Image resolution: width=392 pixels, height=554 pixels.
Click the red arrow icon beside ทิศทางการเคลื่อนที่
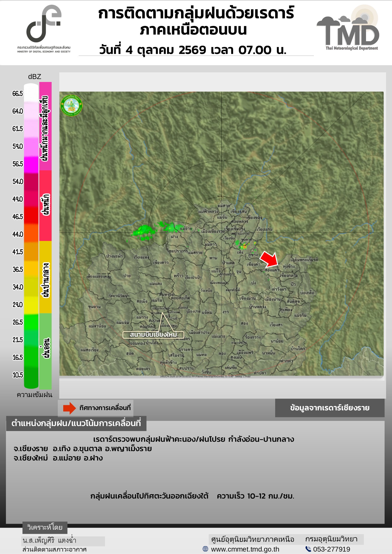(x=69, y=408)
